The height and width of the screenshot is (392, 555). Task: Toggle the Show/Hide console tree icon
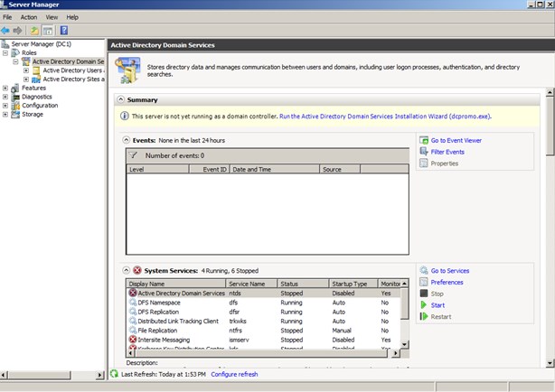[47, 31]
